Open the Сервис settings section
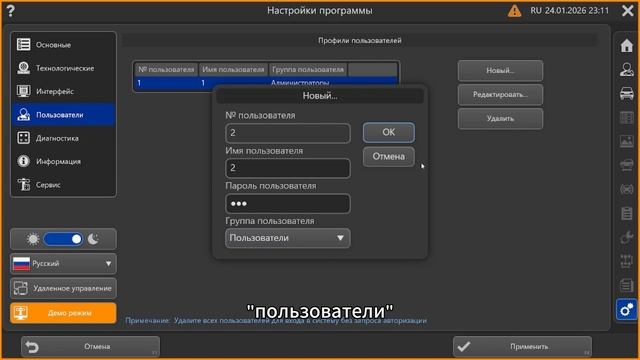The image size is (640, 360). [x=63, y=184]
